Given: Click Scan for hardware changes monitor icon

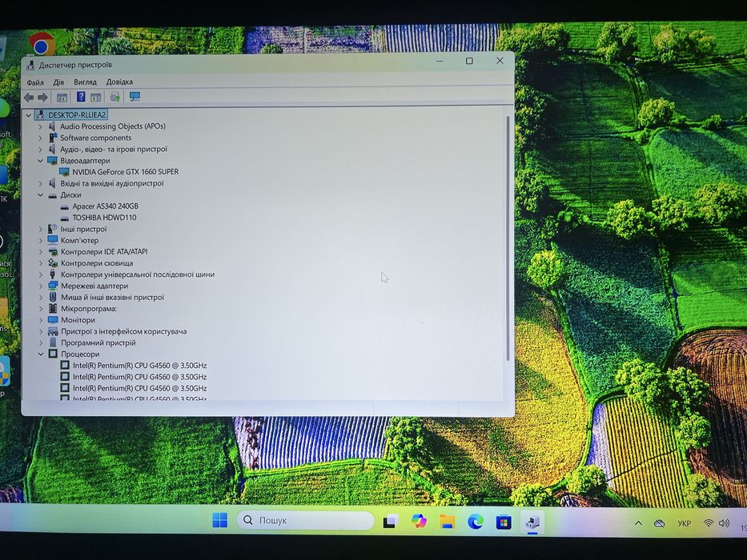Looking at the screenshot, I should coord(135,97).
